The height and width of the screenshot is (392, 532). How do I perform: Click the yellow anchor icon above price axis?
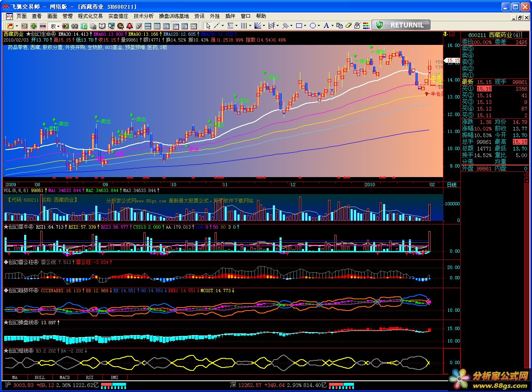(x=445, y=34)
